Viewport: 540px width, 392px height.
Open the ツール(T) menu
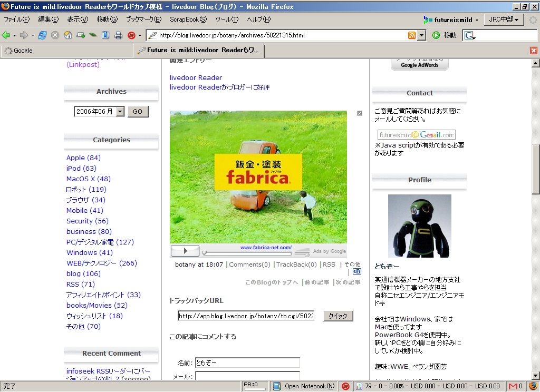tap(227, 19)
